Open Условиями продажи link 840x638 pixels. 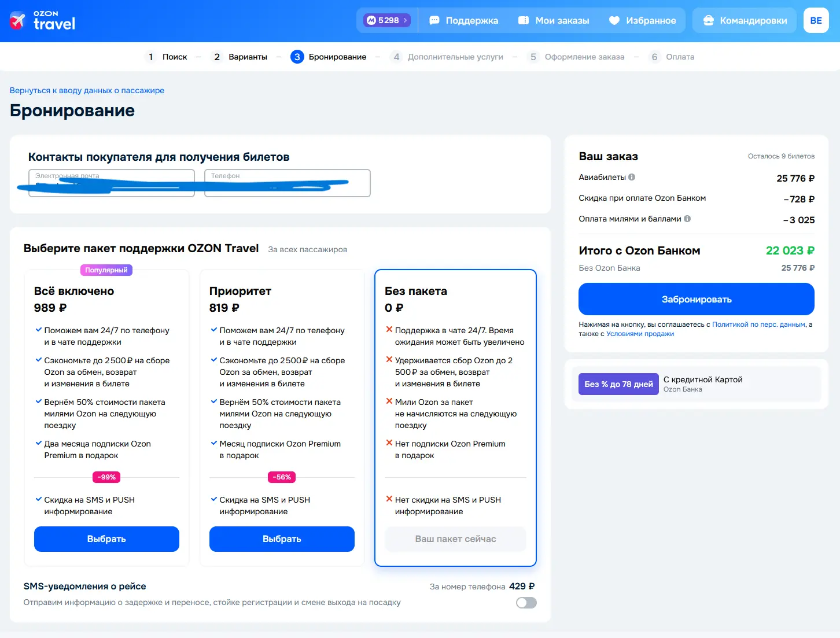click(640, 334)
